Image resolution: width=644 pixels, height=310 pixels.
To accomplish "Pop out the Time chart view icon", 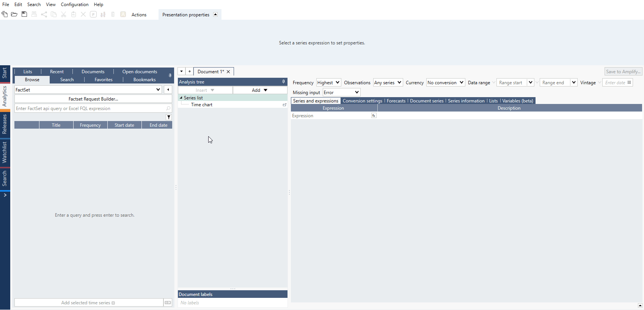I will 284,105.
